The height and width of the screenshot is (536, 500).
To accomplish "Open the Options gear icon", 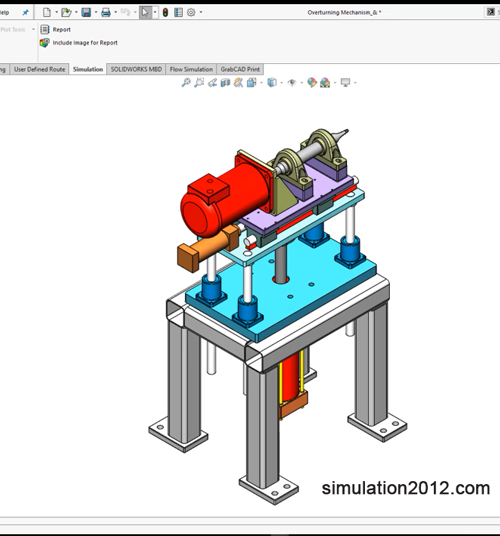I will [x=191, y=13].
